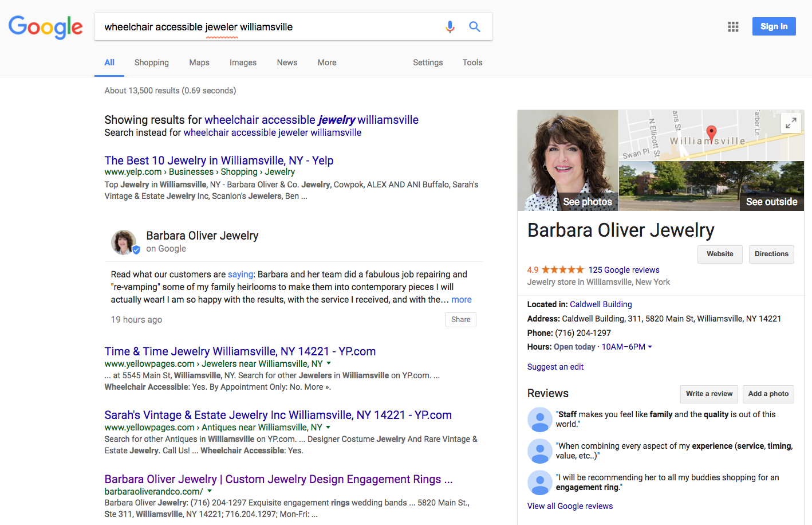Image resolution: width=812 pixels, height=525 pixels.
Task: Switch to the Maps tab
Action: pyautogui.click(x=199, y=62)
